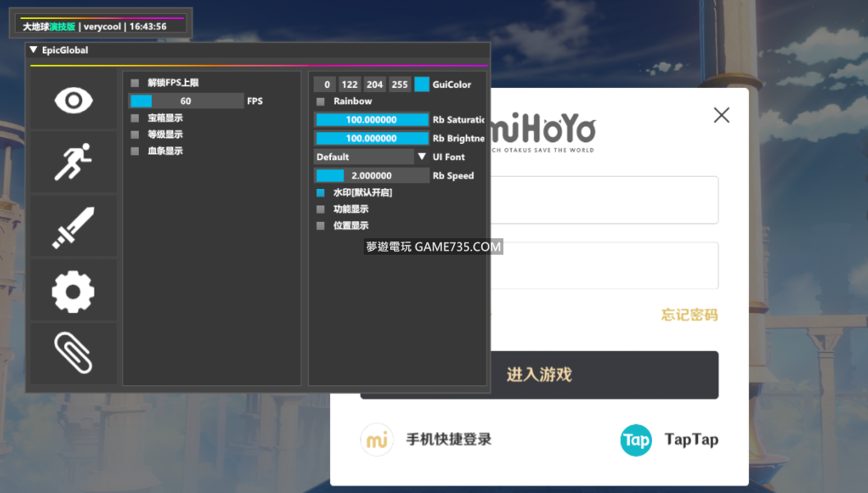The height and width of the screenshot is (493, 868).
Task: Click the FPS slider set to 60
Action: 186,101
